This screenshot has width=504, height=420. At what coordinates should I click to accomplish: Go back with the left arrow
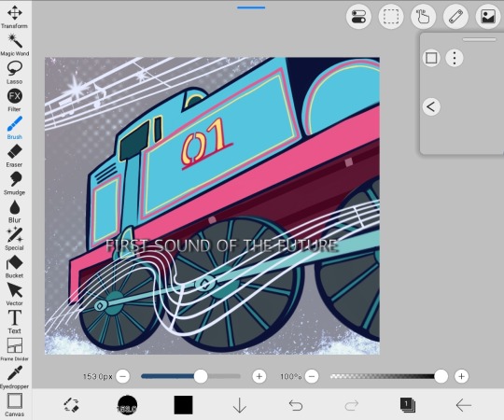coord(464,405)
